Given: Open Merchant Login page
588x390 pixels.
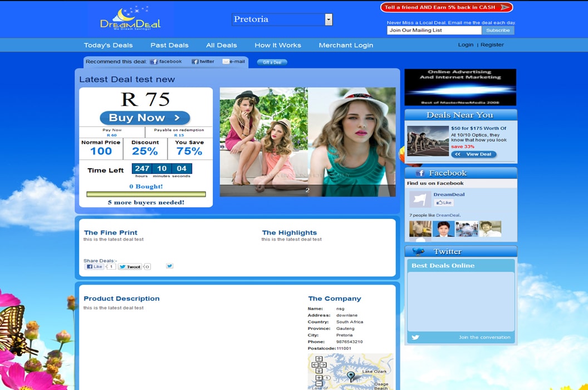Looking at the screenshot, I should tap(346, 45).
